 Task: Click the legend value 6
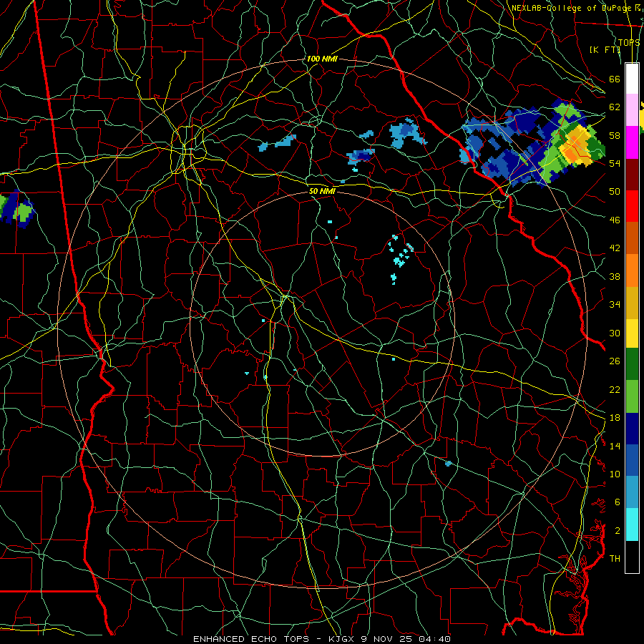pyautogui.click(x=618, y=502)
